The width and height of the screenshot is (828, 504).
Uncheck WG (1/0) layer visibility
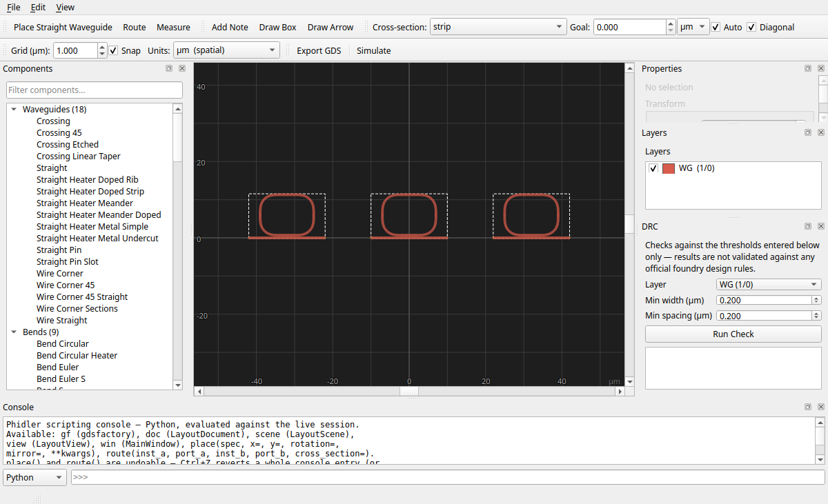click(x=653, y=168)
